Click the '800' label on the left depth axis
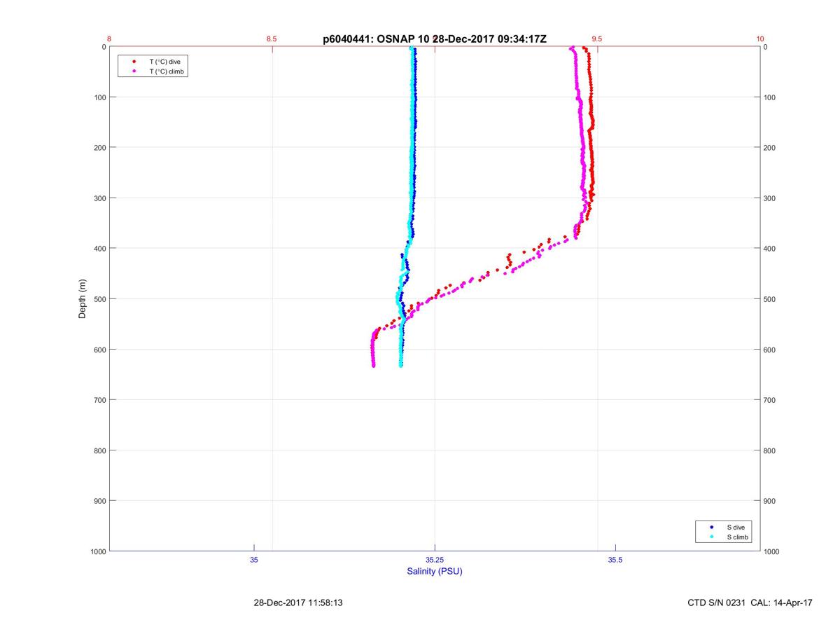 (x=99, y=450)
